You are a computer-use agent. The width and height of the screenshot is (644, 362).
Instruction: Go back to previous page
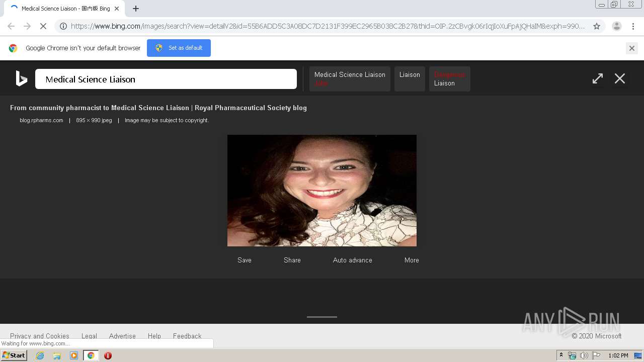click(11, 26)
